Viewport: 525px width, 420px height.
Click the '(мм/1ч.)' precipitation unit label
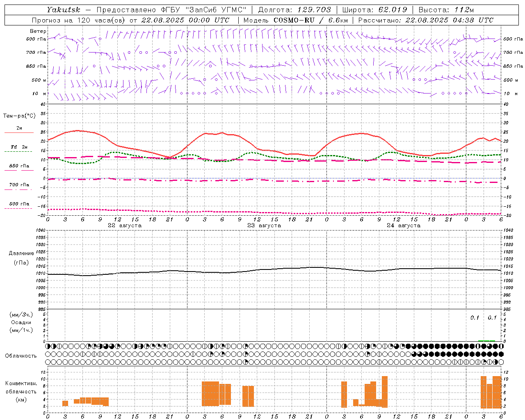click(21, 330)
